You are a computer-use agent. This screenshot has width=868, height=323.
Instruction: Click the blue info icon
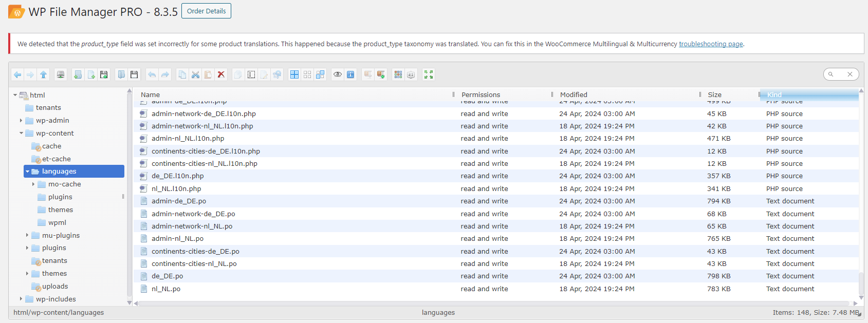coord(350,74)
